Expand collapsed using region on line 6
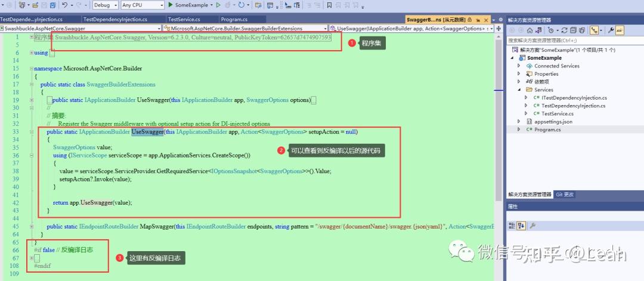The width and height of the screenshot is (644, 281). pos(32,53)
